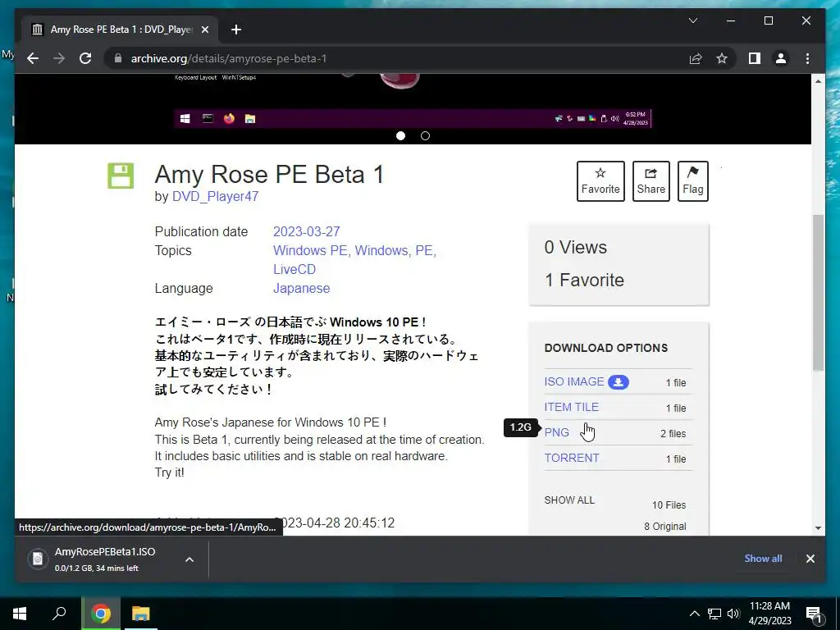Select second carousel dot indicator
Image resolution: width=840 pixels, height=630 pixels.
point(426,135)
